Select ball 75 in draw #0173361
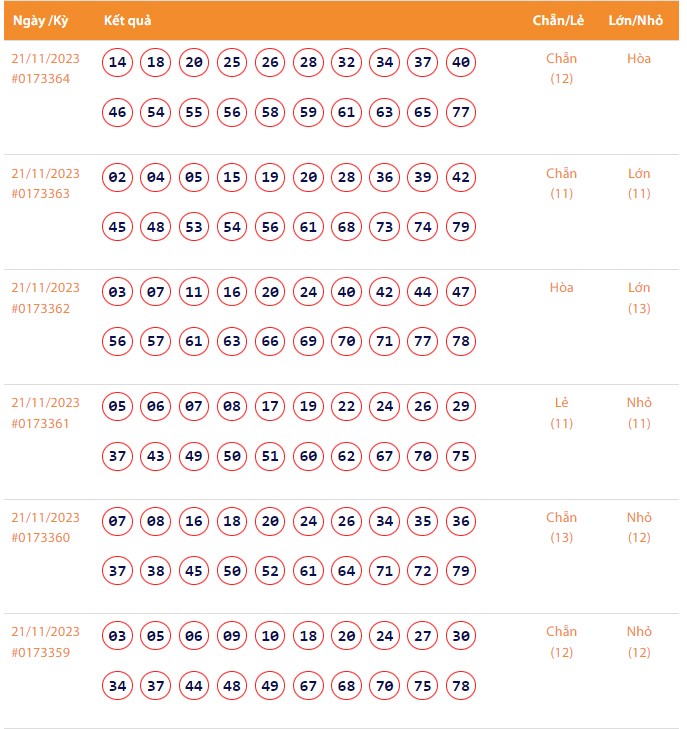687x729 pixels. coord(461,457)
